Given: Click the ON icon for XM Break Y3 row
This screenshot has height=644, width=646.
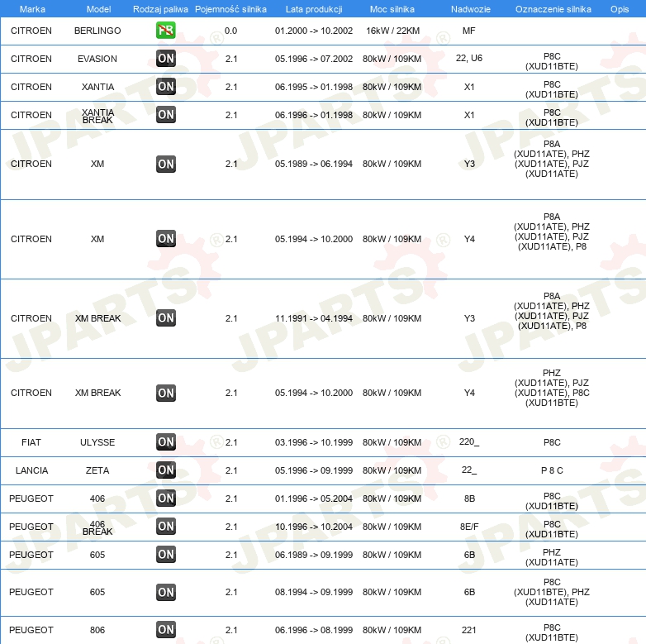Looking at the screenshot, I should (166, 318).
